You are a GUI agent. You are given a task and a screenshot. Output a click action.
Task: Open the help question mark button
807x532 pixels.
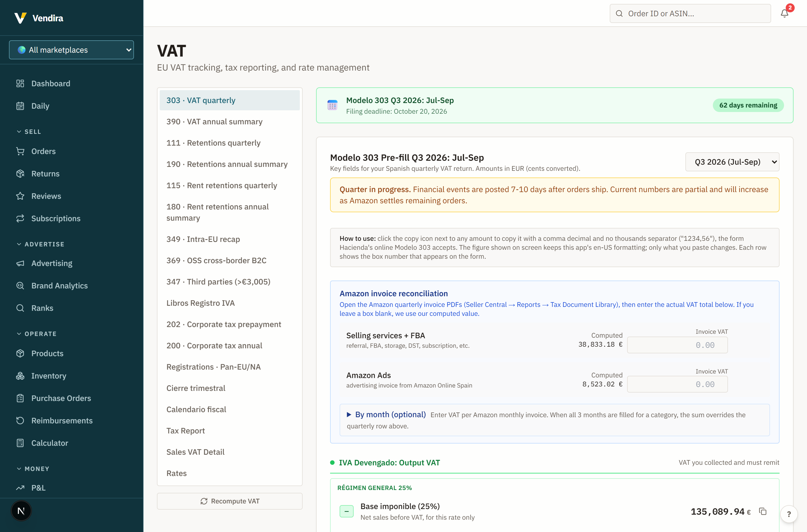tap(789, 514)
